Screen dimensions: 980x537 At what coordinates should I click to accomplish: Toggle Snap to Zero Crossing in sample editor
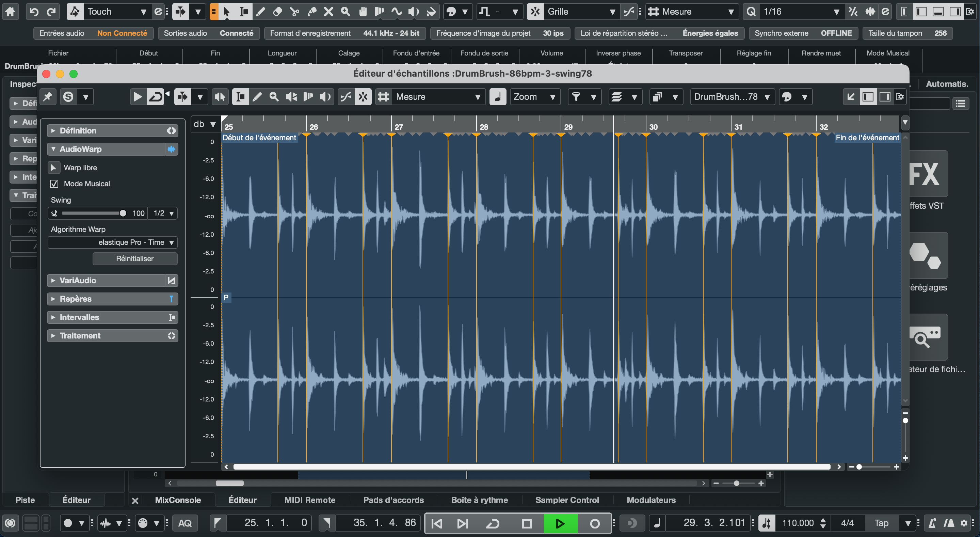[x=346, y=97]
